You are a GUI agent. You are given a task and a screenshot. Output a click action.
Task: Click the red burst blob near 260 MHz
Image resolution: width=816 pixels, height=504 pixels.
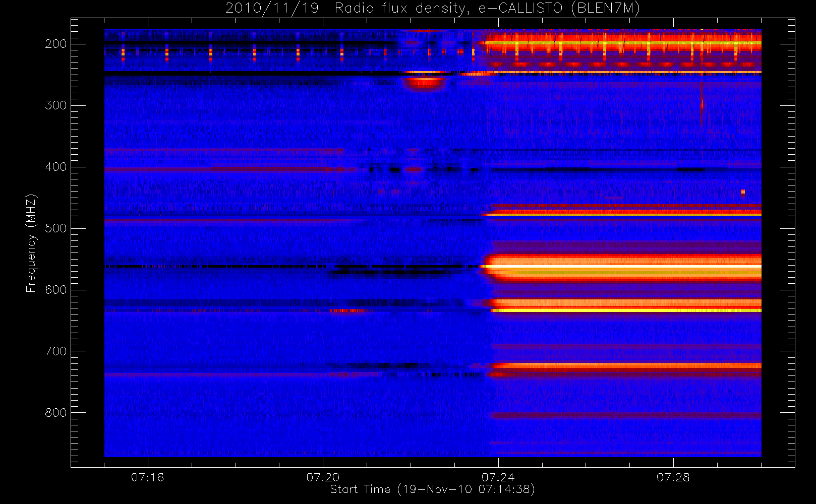tap(425, 82)
